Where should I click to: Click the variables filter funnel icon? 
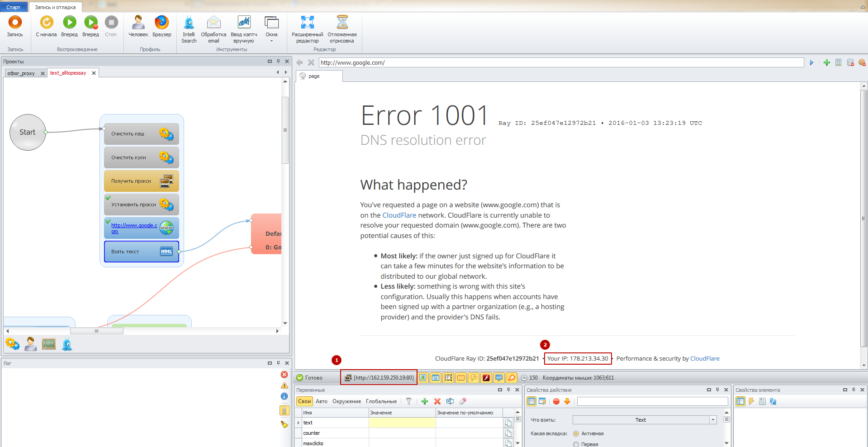(409, 401)
